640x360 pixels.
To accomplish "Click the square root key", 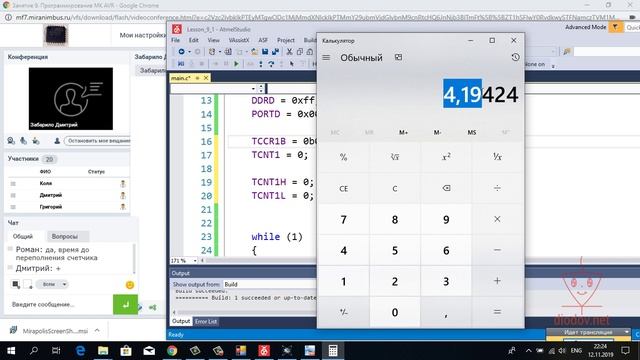I will (x=395, y=157).
